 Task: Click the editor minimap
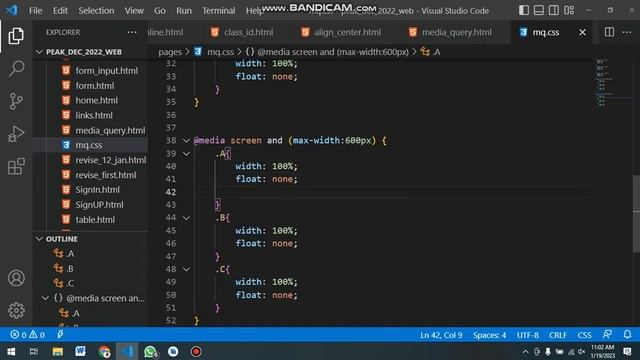click(612, 84)
